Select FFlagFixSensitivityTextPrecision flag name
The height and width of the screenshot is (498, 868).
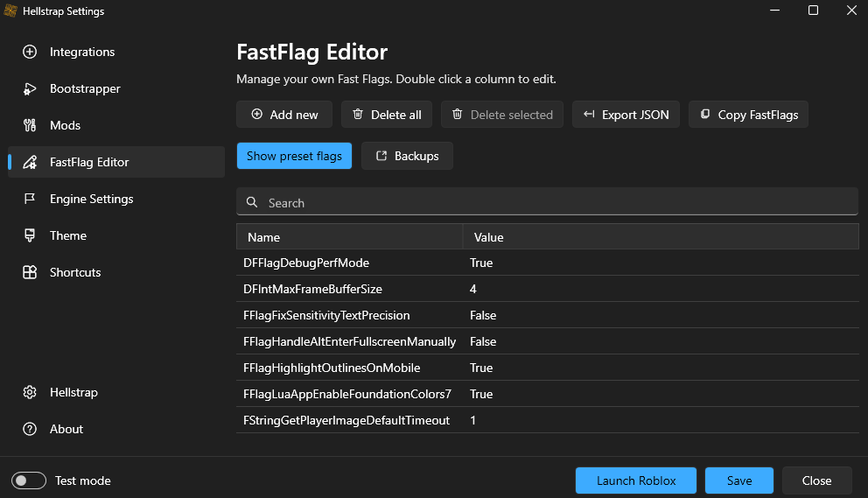tap(326, 315)
